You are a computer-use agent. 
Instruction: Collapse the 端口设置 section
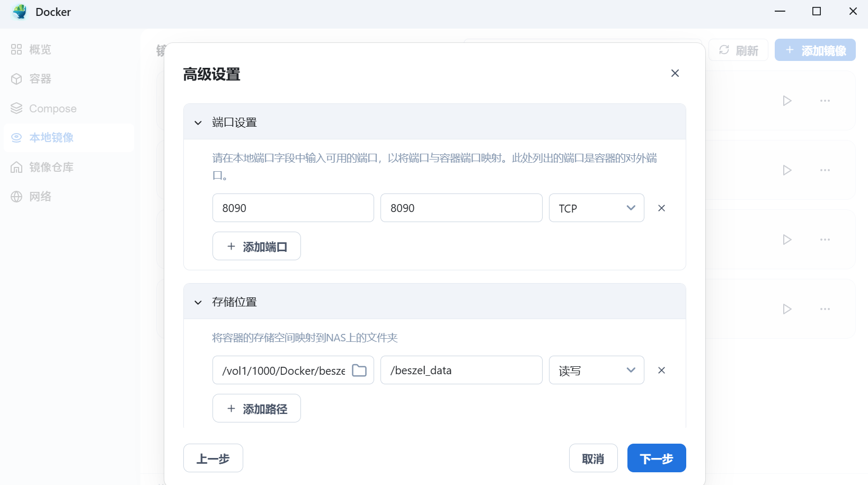tap(198, 122)
